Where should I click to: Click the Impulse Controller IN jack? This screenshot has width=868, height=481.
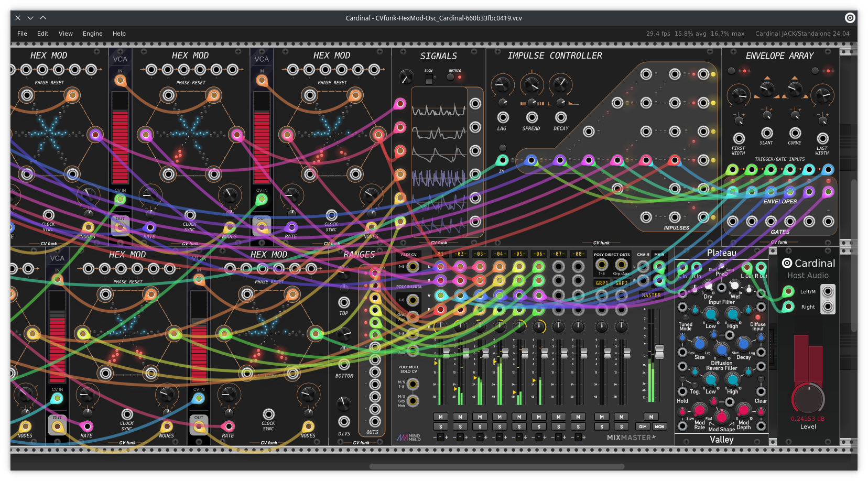[502, 160]
